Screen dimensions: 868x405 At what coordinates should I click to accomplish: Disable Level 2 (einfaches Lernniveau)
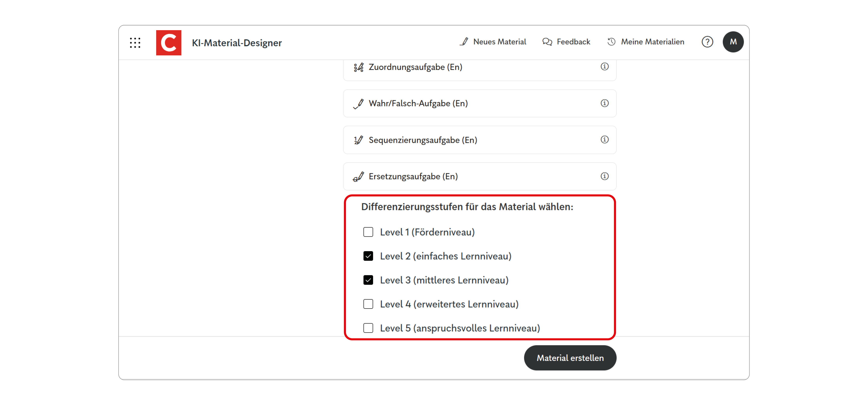pyautogui.click(x=368, y=256)
